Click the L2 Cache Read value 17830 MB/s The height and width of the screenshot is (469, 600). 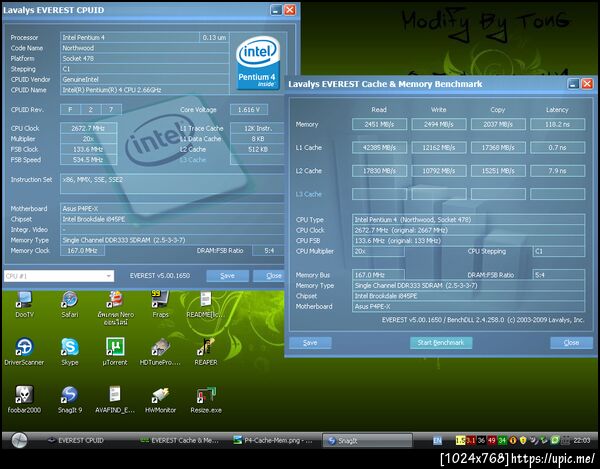coord(379,171)
